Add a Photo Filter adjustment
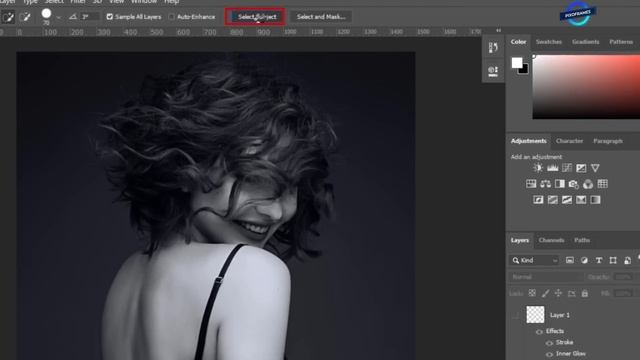The image size is (640, 360). (573, 184)
